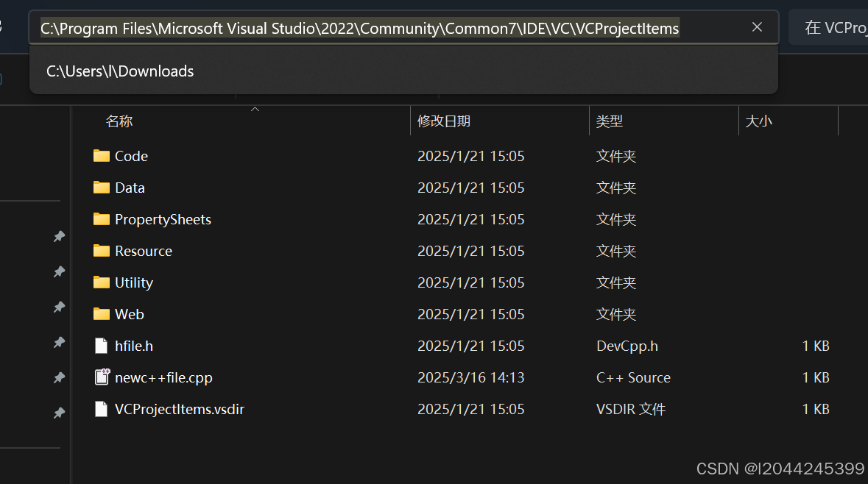This screenshot has width=868, height=484.
Task: Open the Resource folder
Action: 144,251
